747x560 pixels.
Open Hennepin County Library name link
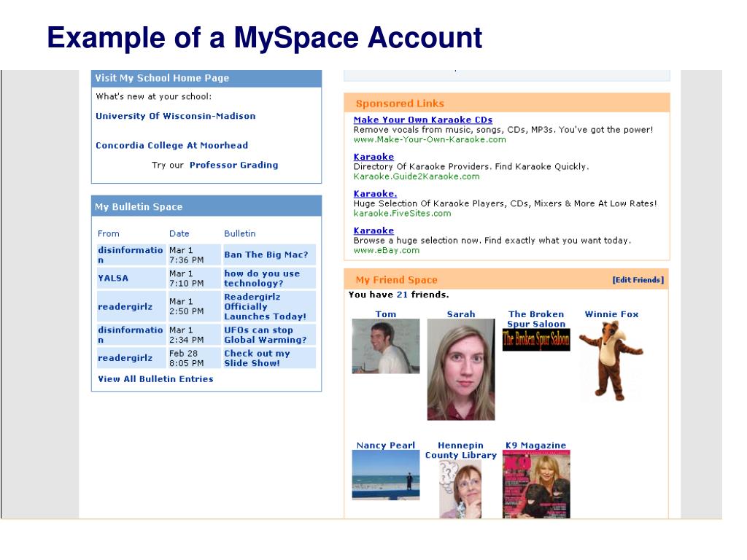click(x=461, y=450)
